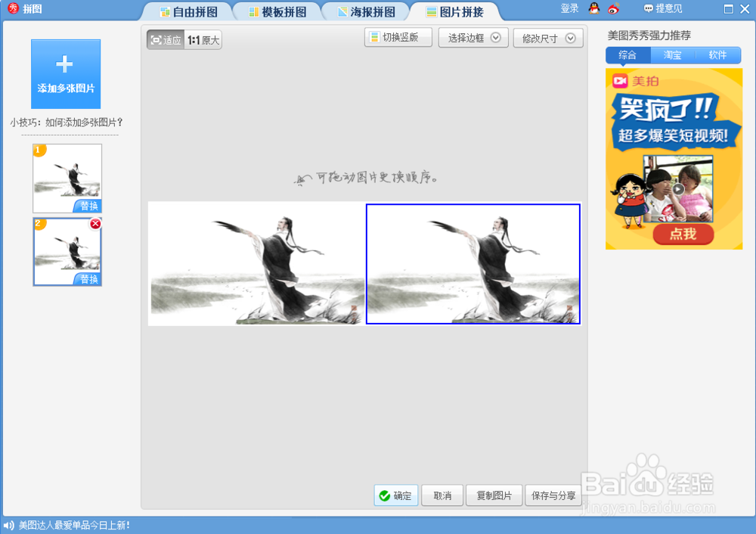Open the 软件 recommendation tab
The image size is (756, 534).
click(x=717, y=55)
